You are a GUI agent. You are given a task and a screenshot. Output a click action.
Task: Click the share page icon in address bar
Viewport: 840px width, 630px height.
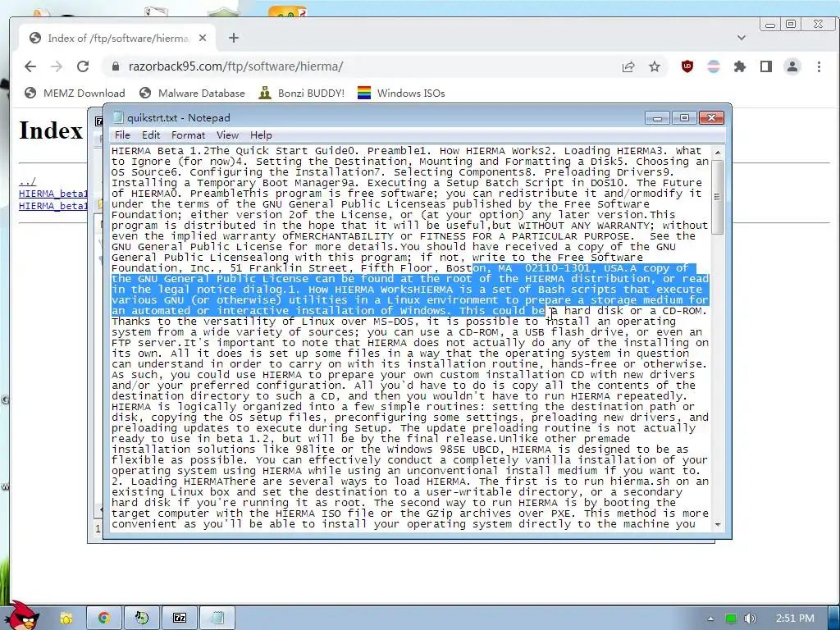tap(628, 66)
